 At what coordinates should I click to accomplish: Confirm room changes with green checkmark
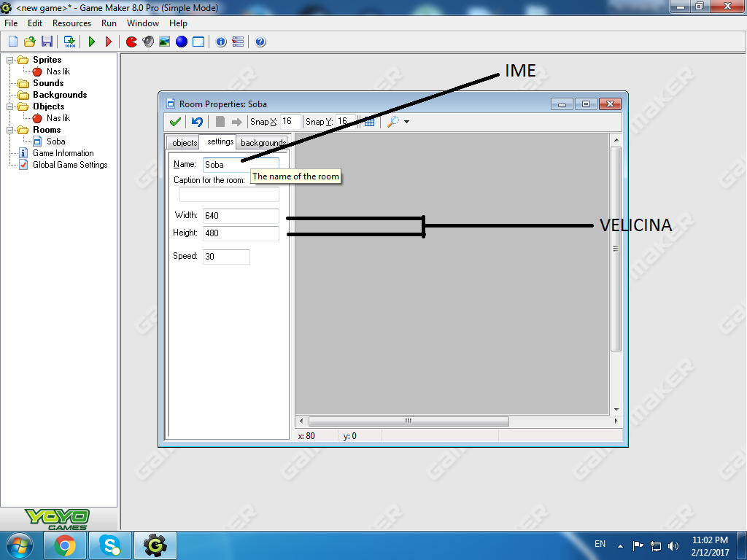175,122
